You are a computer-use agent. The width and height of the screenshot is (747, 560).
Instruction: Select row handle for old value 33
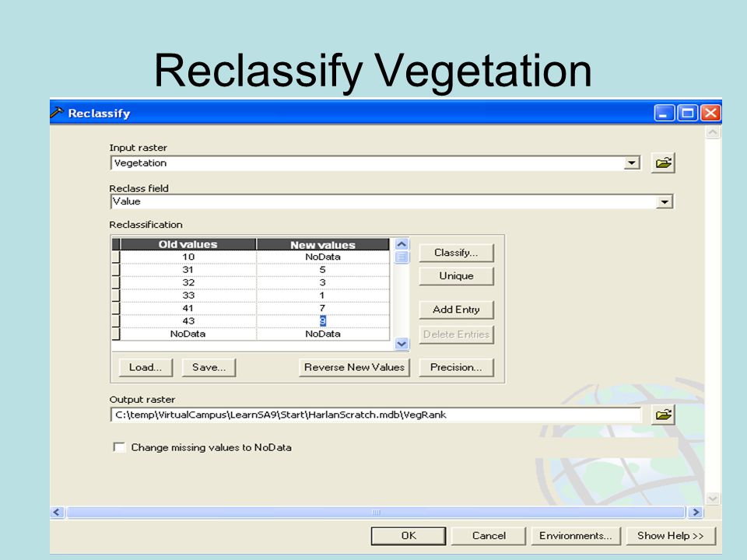[x=116, y=296]
